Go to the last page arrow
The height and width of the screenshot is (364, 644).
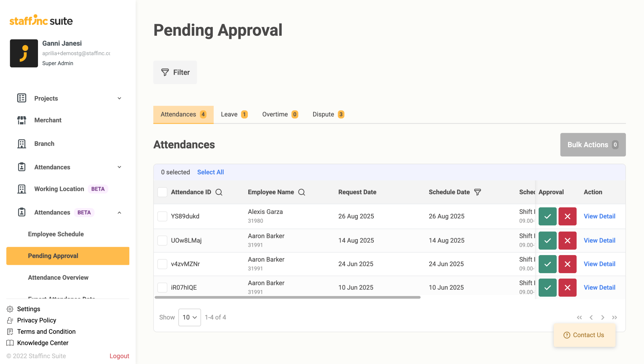614,317
